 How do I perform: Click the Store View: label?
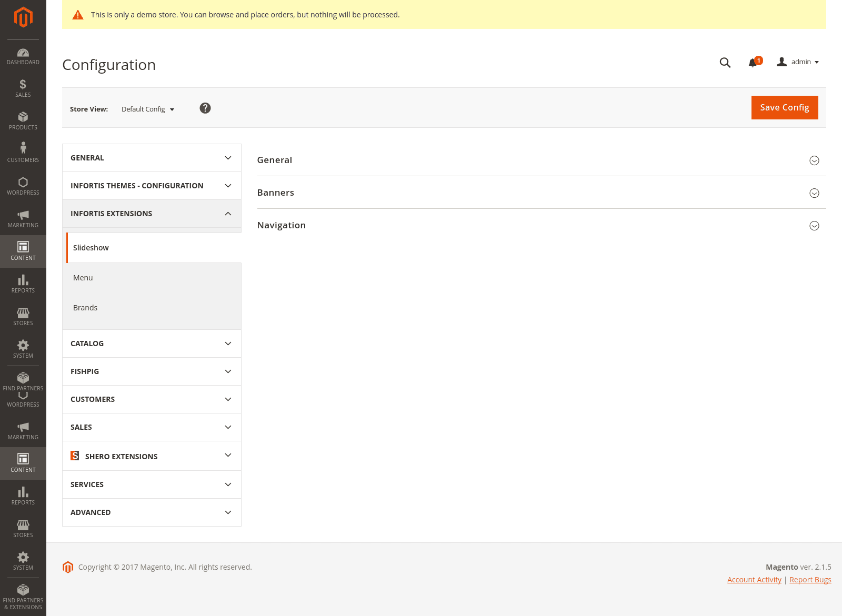coord(89,109)
